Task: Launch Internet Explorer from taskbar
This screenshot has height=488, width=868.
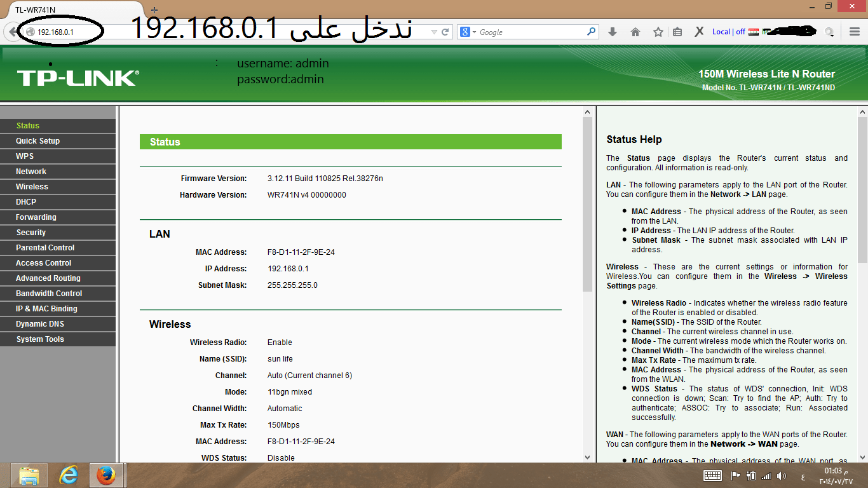Action: pos(68,475)
